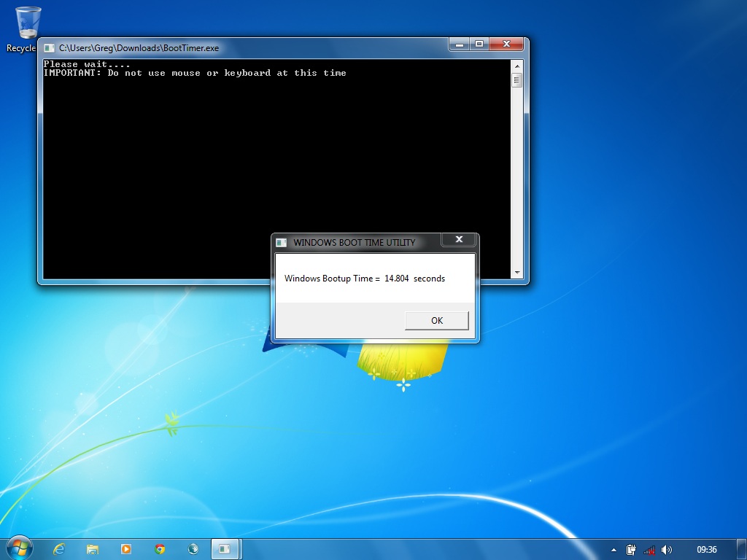Click the 09:36 taskbar clock
Image resolution: width=747 pixels, height=560 pixels.
point(706,550)
